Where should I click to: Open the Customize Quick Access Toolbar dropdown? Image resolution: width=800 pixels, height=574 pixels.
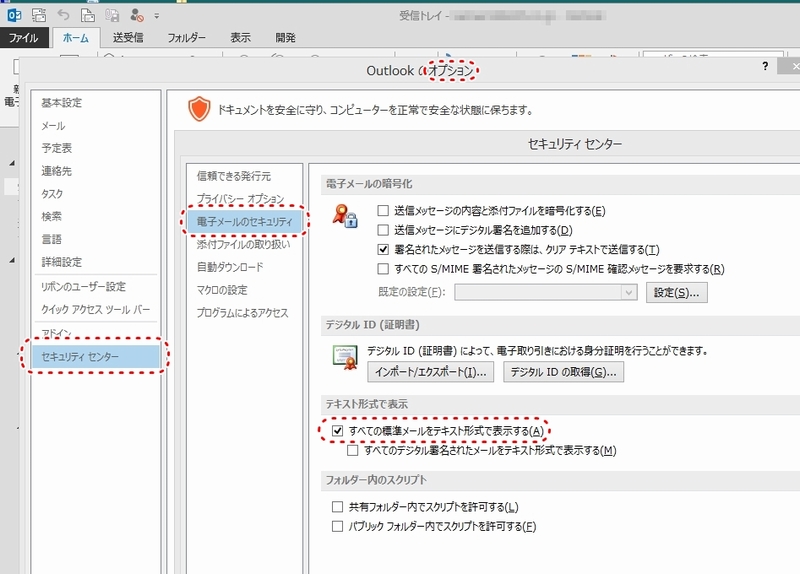157,16
